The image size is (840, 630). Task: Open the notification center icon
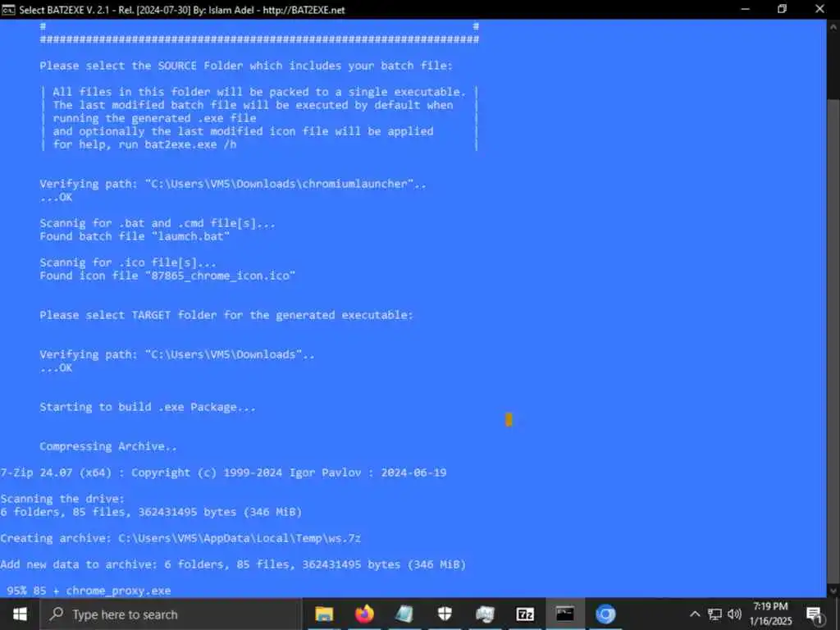coord(815,614)
